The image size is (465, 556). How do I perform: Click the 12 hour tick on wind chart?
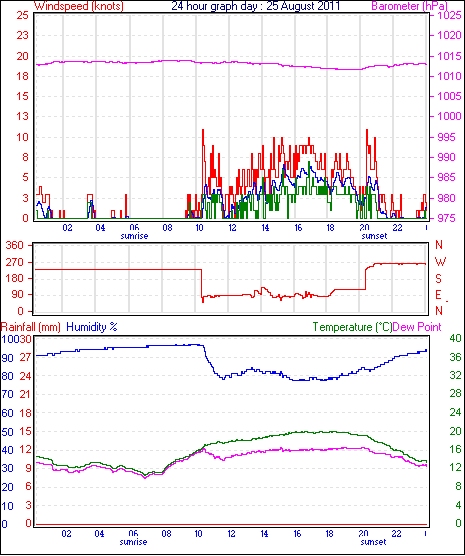(x=232, y=227)
